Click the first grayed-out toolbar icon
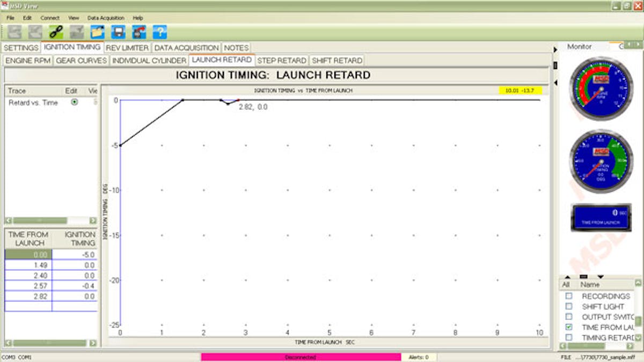The height and width of the screenshot is (362, 644). (14, 32)
